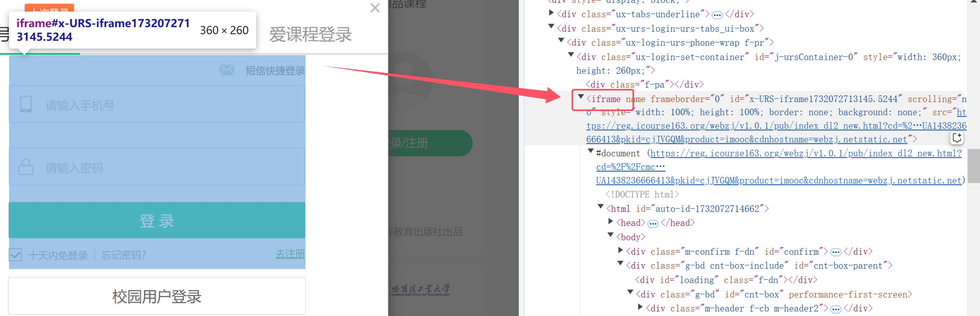Switch to the 爱课程登录 tab
980x316 pixels.
tap(310, 34)
